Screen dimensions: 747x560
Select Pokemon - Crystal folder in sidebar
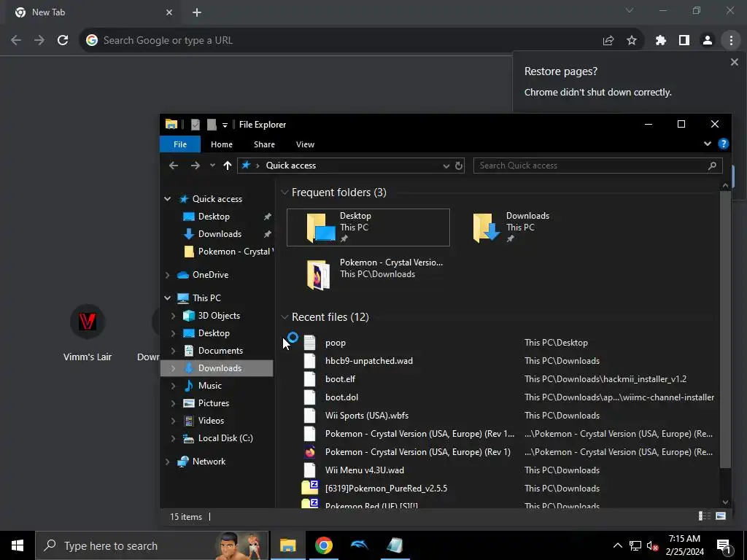(228, 252)
